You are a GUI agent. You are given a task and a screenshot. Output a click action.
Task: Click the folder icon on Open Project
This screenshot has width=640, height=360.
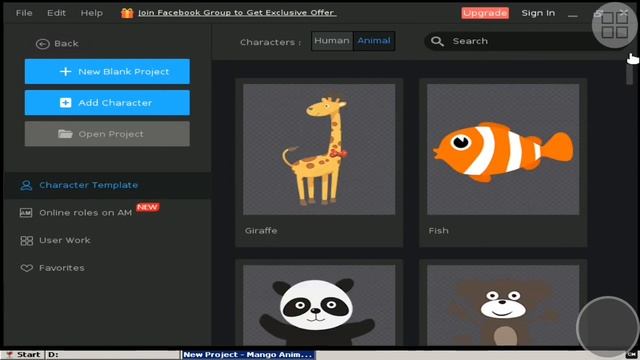click(x=65, y=133)
